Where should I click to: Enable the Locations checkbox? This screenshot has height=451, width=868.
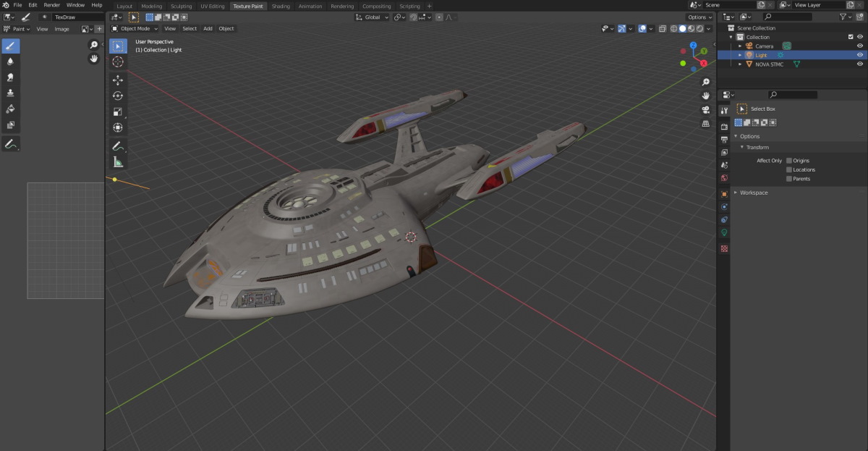[x=789, y=169]
